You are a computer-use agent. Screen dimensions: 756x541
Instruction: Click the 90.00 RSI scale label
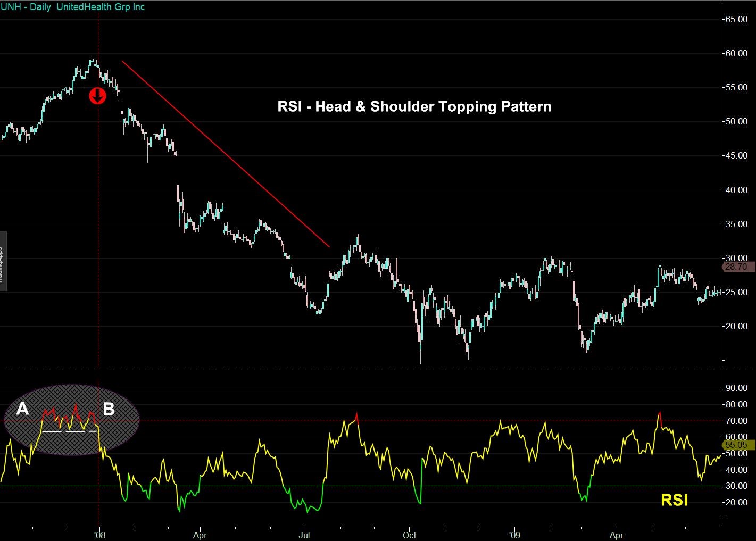[x=736, y=388]
